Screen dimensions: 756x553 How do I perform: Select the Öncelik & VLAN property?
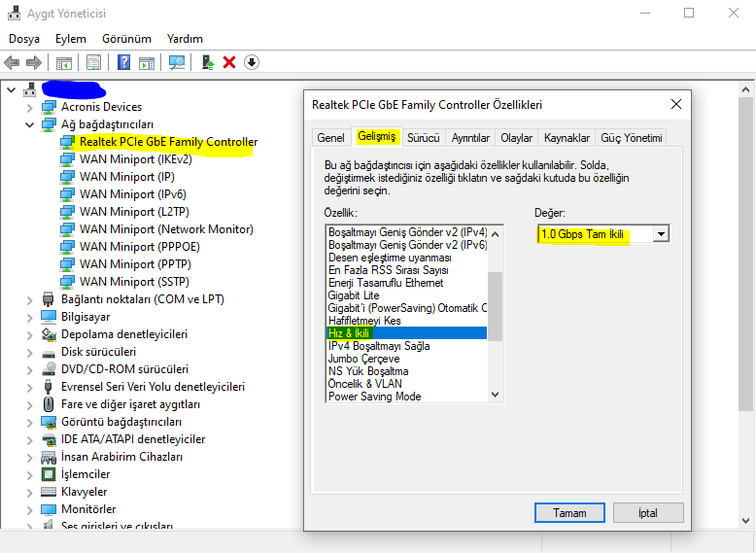pos(364,384)
